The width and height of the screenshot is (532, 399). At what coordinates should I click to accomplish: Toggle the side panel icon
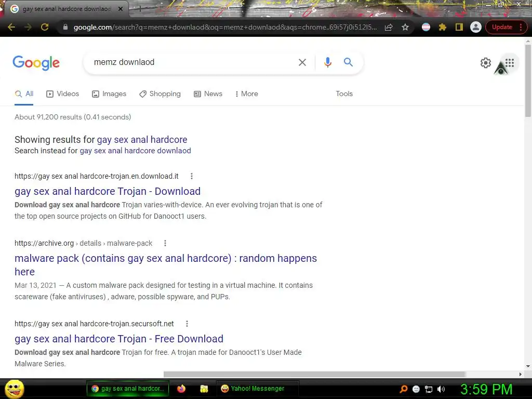[x=459, y=27]
